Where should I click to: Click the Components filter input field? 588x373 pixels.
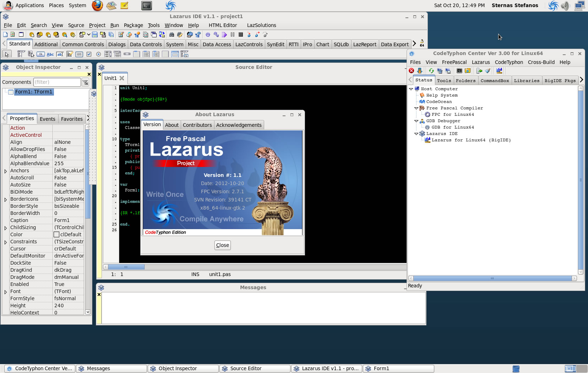click(57, 82)
